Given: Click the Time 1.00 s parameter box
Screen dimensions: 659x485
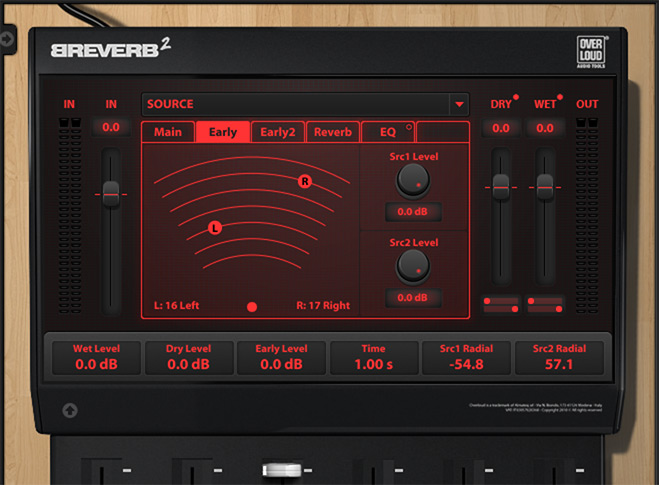Looking at the screenshot, I should click(x=373, y=357).
